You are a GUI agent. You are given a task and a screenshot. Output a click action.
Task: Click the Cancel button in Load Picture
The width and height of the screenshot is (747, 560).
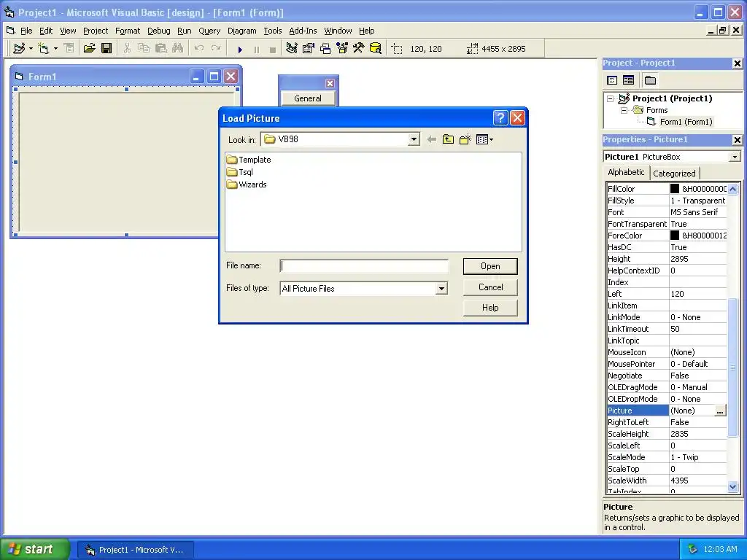point(490,287)
